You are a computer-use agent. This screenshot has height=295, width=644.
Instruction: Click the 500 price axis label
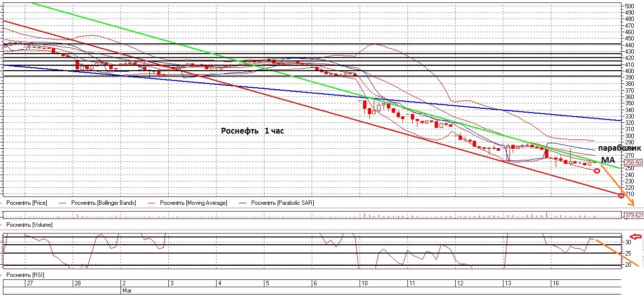tap(629, 6)
